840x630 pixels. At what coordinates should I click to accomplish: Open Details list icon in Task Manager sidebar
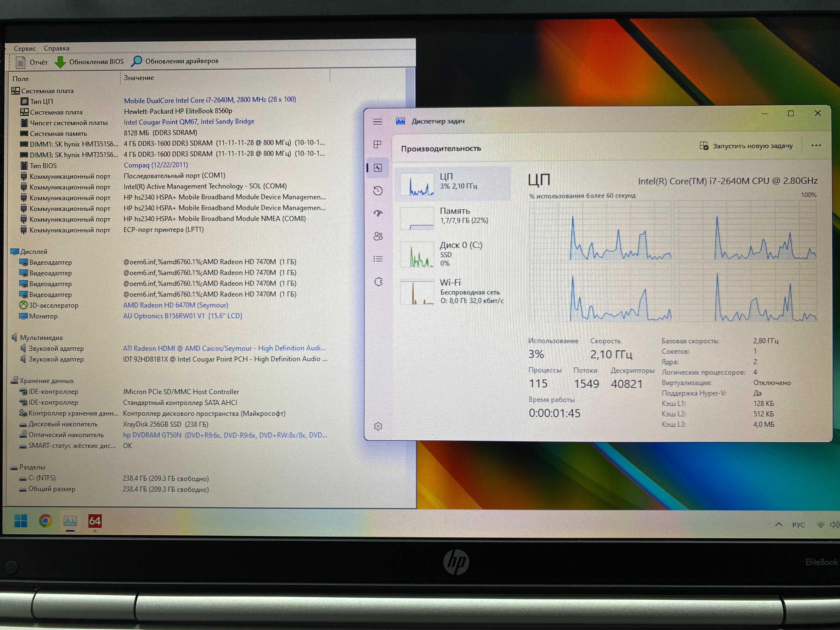[x=378, y=259]
